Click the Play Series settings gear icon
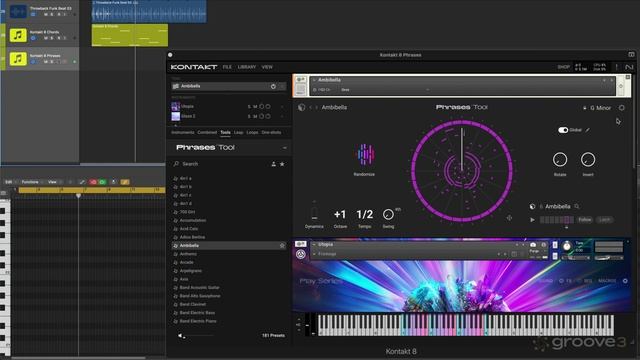This screenshot has width=640, height=360. [x=625, y=281]
